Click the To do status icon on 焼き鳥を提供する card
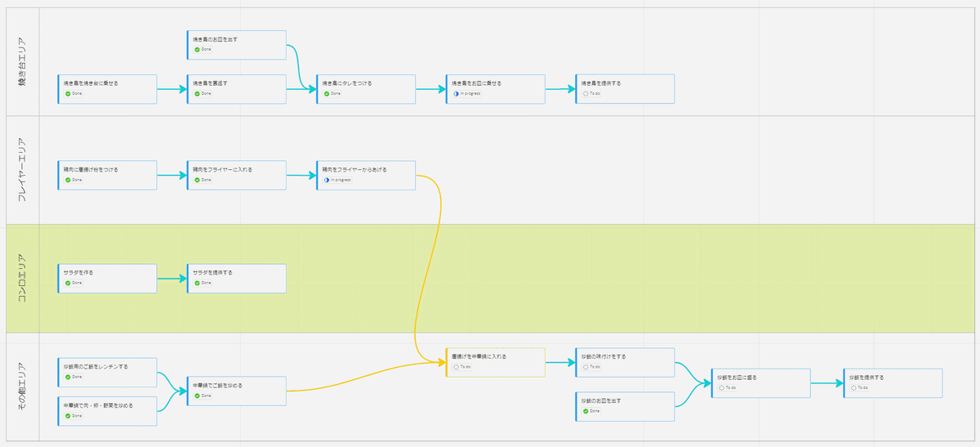 (586, 93)
